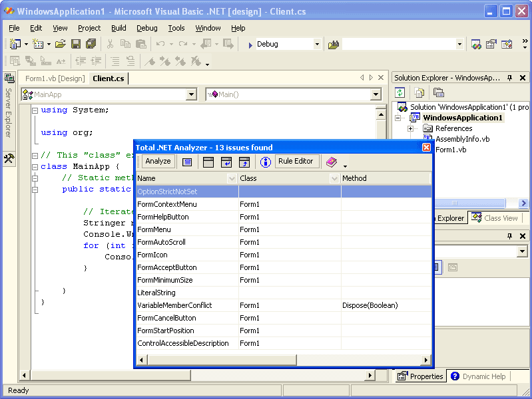The image size is (532, 399).
Task: Click the Find combo box input field
Action: pyautogui.click(x=398, y=44)
